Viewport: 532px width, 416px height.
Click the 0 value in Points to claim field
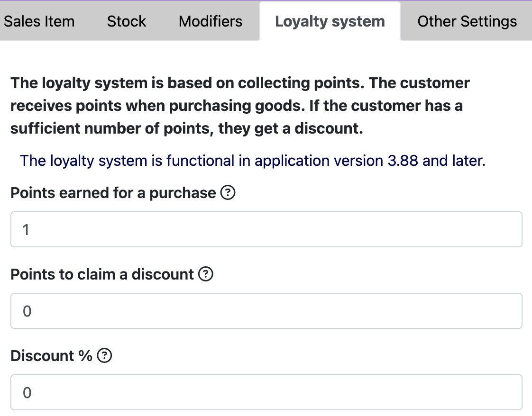[x=27, y=311]
